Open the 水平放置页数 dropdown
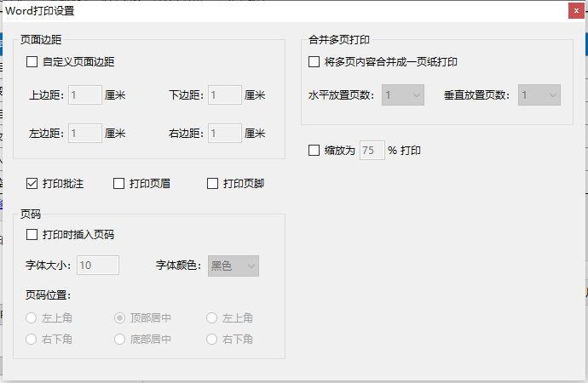Image resolution: width=588 pixels, height=383 pixels. tap(403, 95)
